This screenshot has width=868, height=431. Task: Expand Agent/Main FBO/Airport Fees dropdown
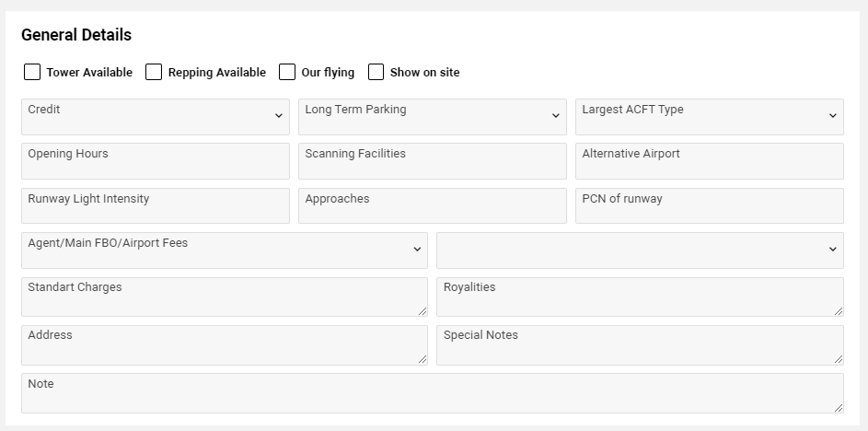coord(224,250)
